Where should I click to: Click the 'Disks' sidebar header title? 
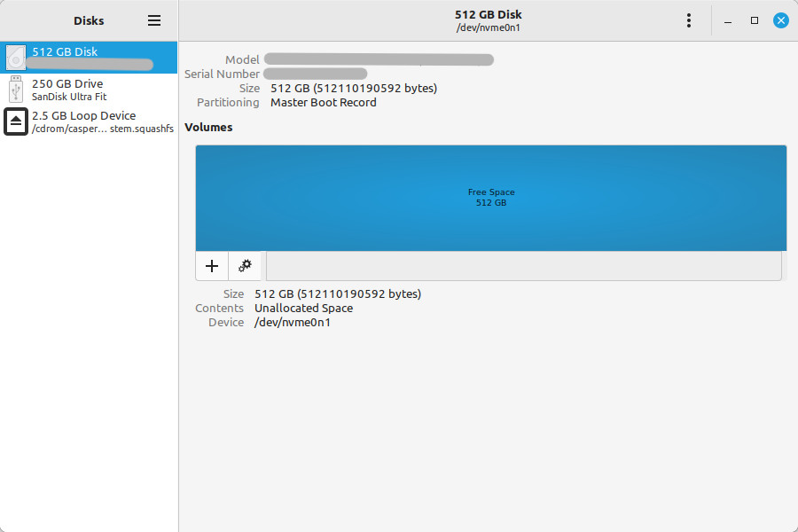point(89,20)
